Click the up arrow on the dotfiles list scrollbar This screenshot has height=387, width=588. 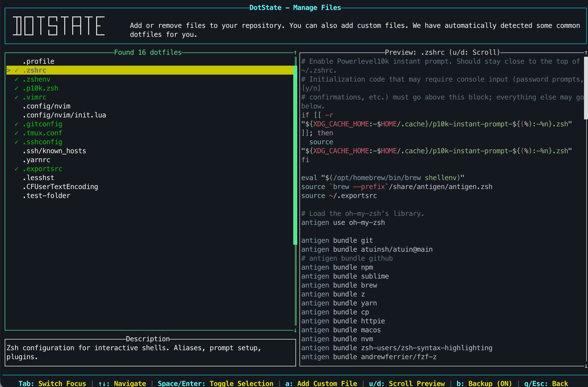(295, 53)
